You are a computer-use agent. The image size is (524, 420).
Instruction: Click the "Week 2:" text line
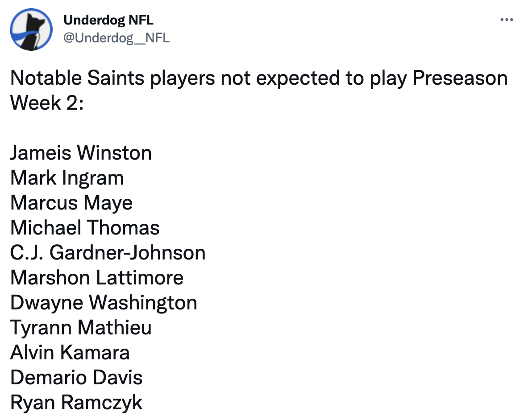pyautogui.click(x=47, y=103)
